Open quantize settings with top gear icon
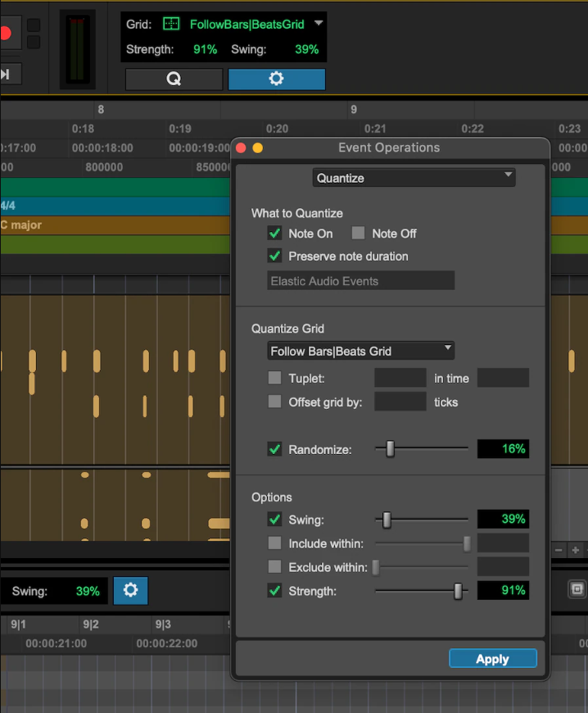The image size is (588, 713). [276, 79]
